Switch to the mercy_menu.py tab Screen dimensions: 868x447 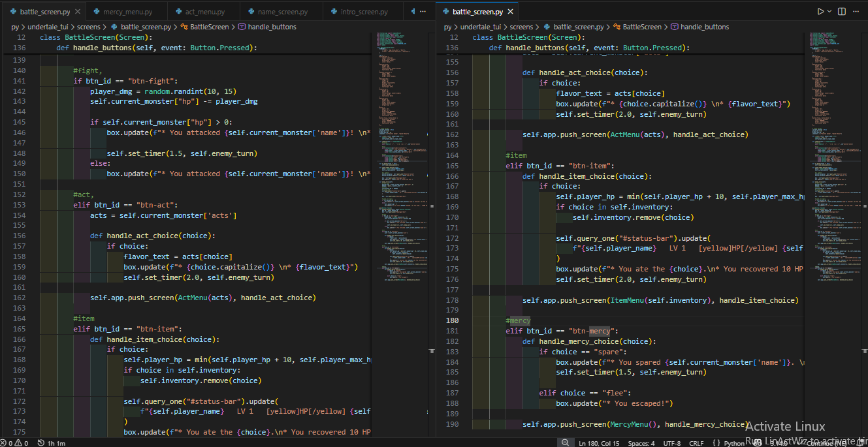pyautogui.click(x=127, y=12)
